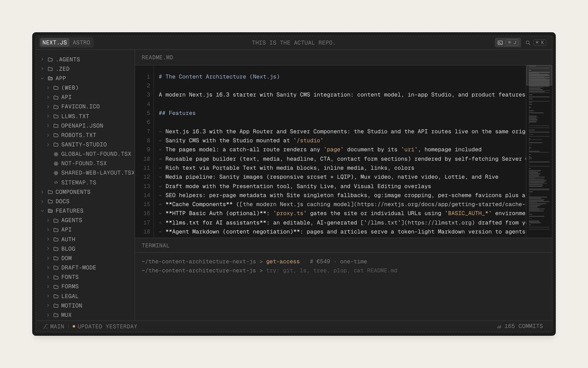
Task: Click the FORMS folder icon
Action: tap(56, 286)
